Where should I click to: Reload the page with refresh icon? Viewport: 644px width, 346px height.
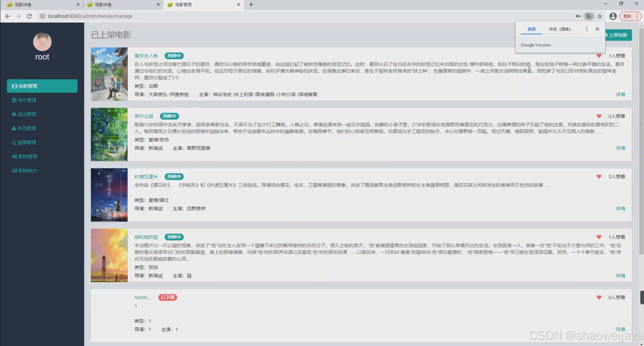[x=29, y=16]
